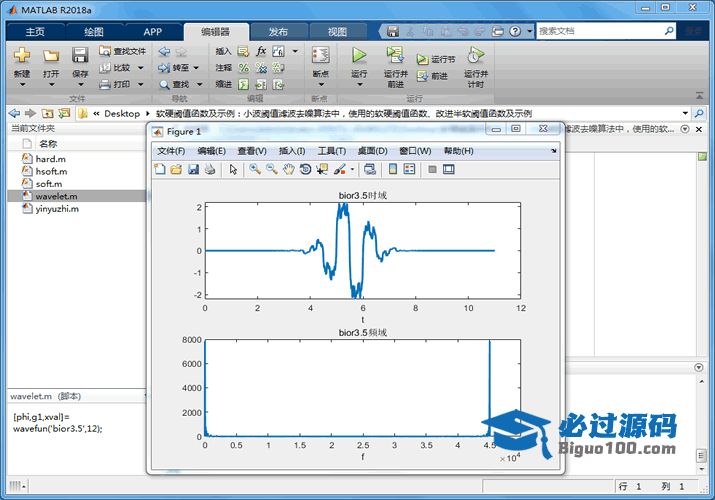Toggle the brush data tool
This screenshot has height=500, width=715.
pos(340,170)
